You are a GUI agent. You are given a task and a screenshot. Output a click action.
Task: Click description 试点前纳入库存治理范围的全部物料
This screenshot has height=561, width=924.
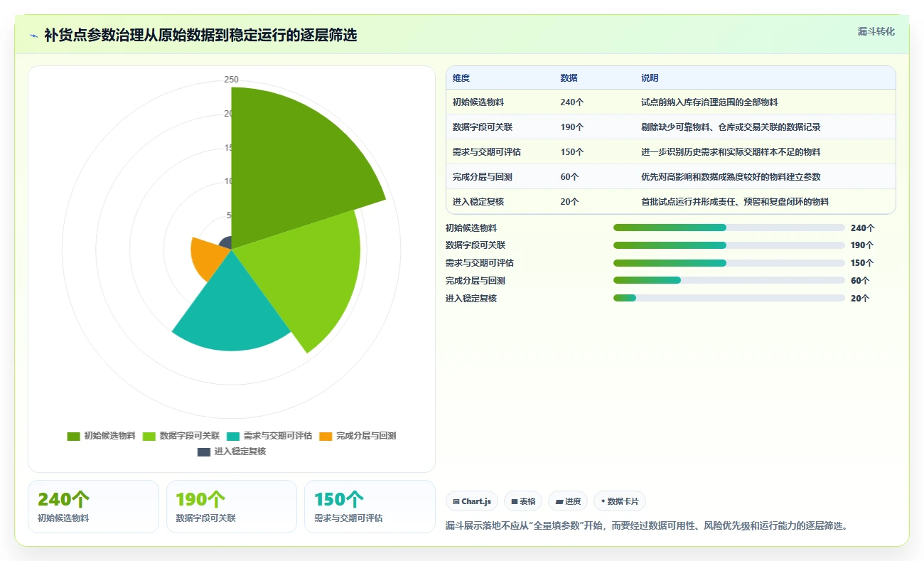(709, 102)
